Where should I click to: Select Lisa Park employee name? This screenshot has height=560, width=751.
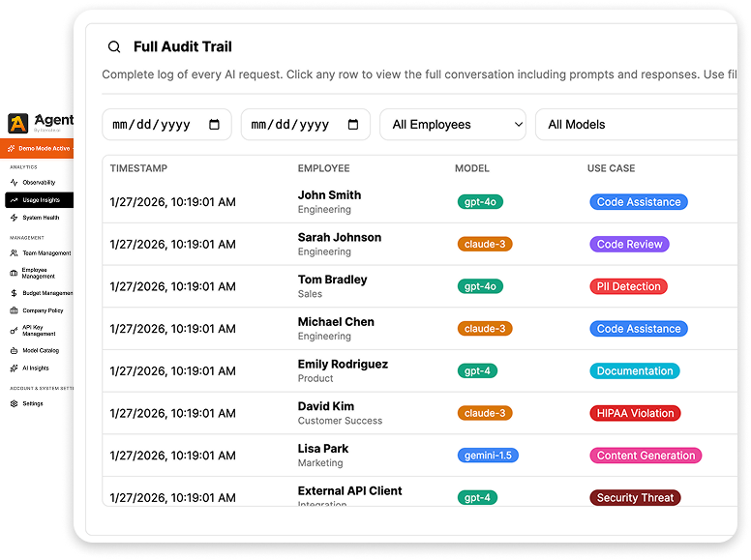click(x=323, y=449)
